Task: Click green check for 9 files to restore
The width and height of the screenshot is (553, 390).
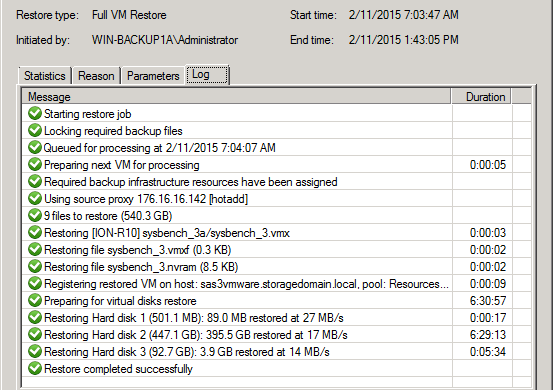Action: (35, 215)
